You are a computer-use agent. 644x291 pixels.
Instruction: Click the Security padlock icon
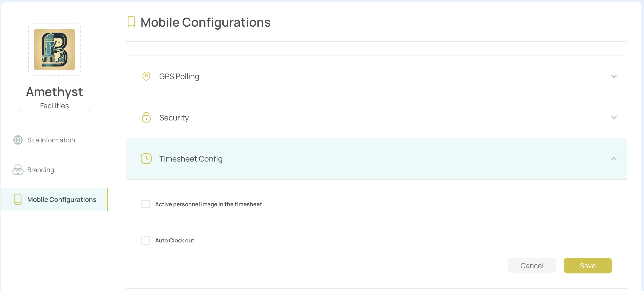coord(146,117)
